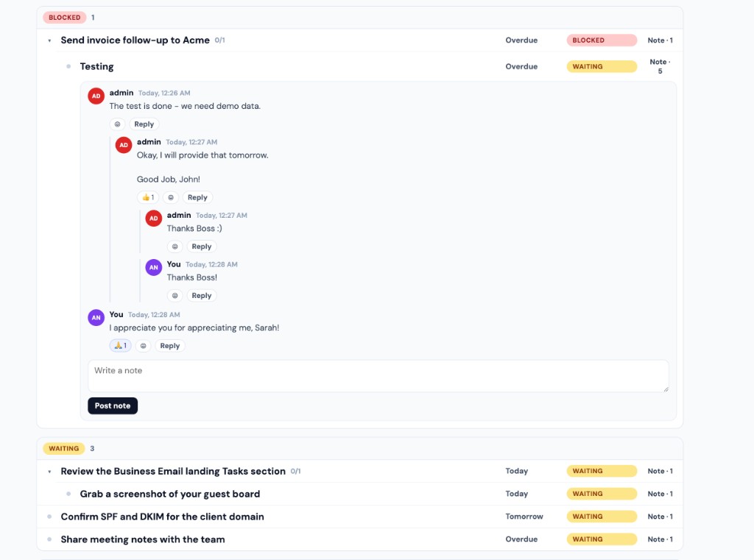The image size is (754, 560).
Task: Open 'Send invoice follow-up to Acme' task title
Action: (135, 40)
